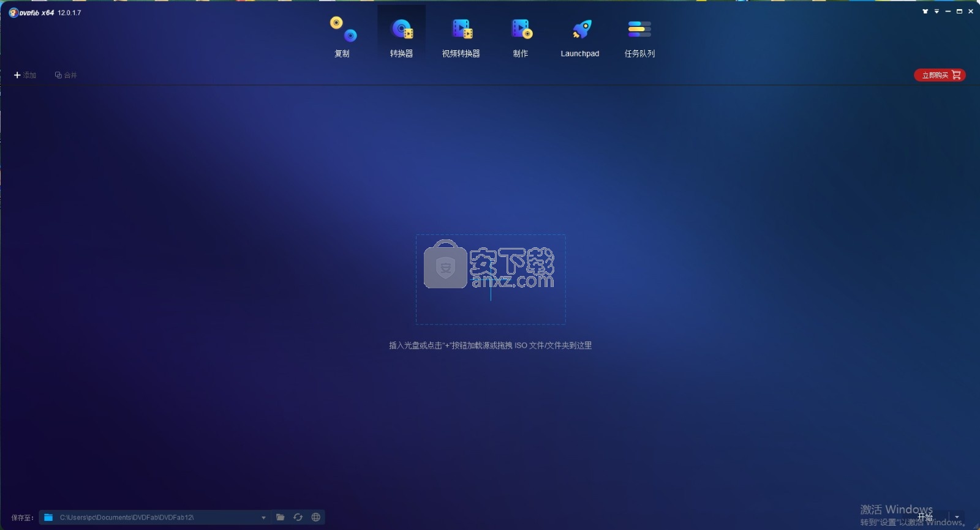Click the drop zone to load a source
The width and height of the screenshot is (980, 530).
491,280
